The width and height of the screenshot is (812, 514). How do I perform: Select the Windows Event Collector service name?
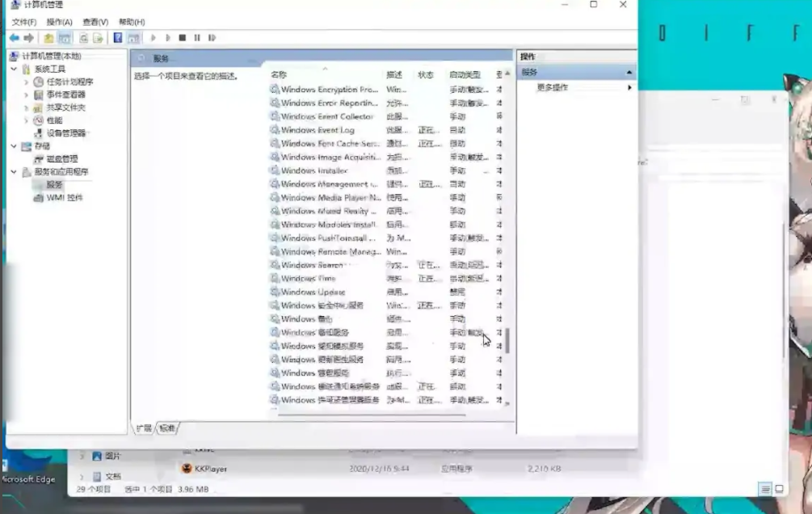(x=327, y=116)
